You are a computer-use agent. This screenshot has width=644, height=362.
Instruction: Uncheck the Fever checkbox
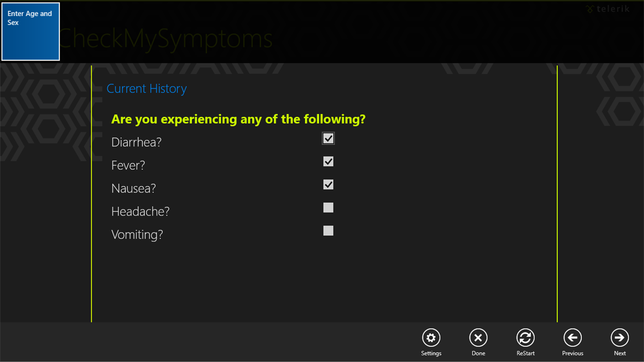pyautogui.click(x=328, y=162)
